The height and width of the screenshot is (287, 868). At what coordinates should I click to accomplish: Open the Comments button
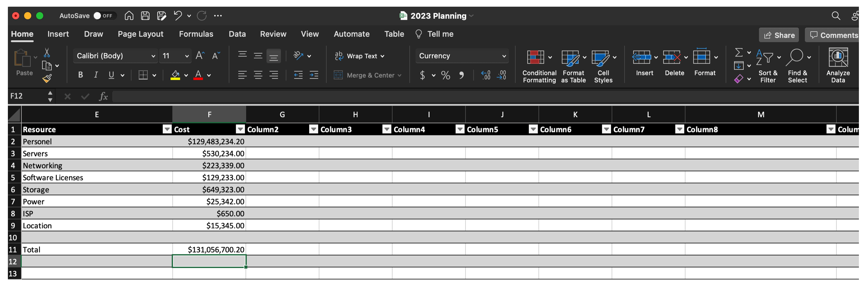834,35
